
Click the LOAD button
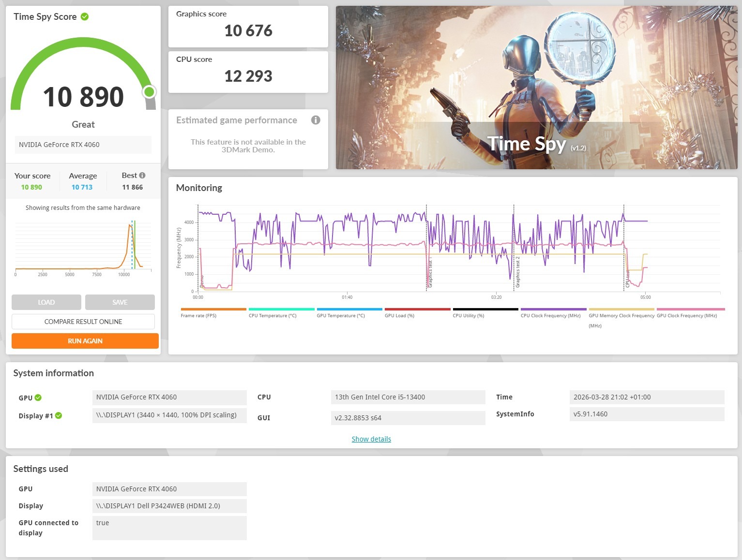point(46,302)
